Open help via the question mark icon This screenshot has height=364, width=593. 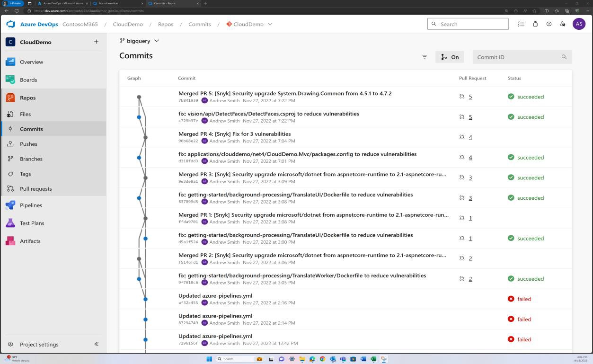549,24
